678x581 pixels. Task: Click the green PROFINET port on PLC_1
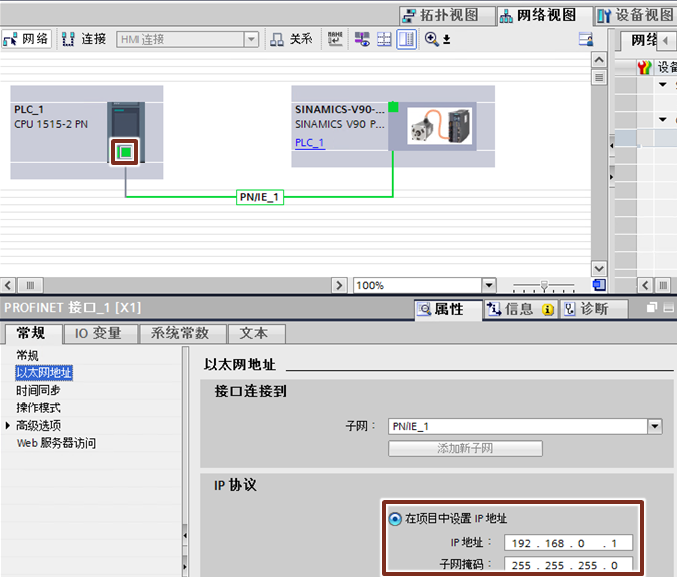coord(125,152)
